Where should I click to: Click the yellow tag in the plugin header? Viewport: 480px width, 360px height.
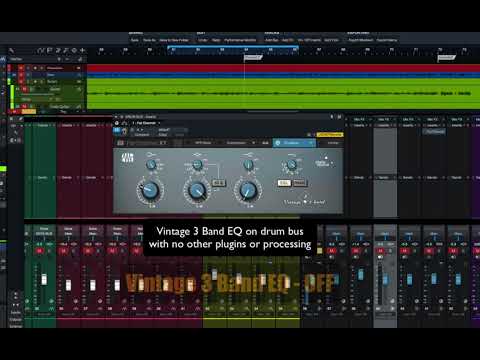330,135
